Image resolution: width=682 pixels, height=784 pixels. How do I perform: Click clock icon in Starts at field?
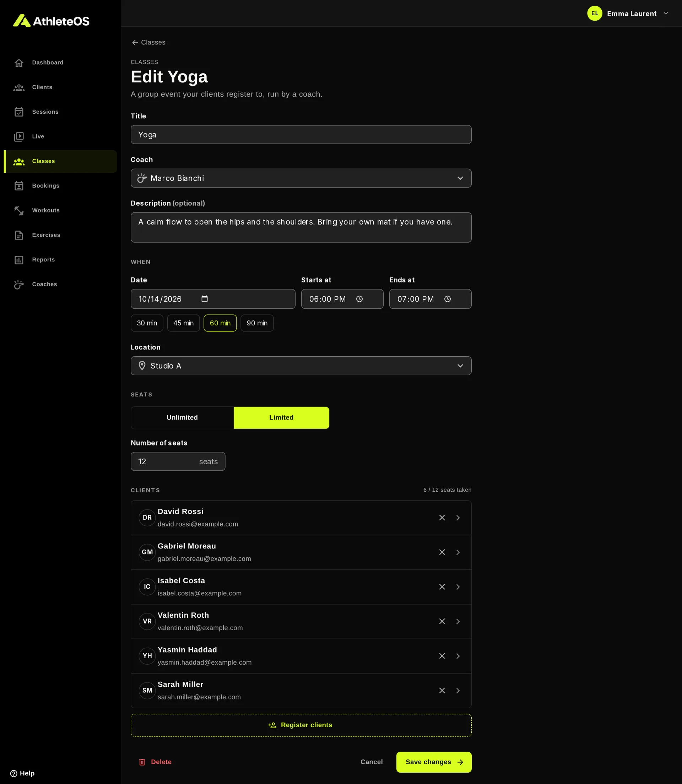(x=359, y=299)
